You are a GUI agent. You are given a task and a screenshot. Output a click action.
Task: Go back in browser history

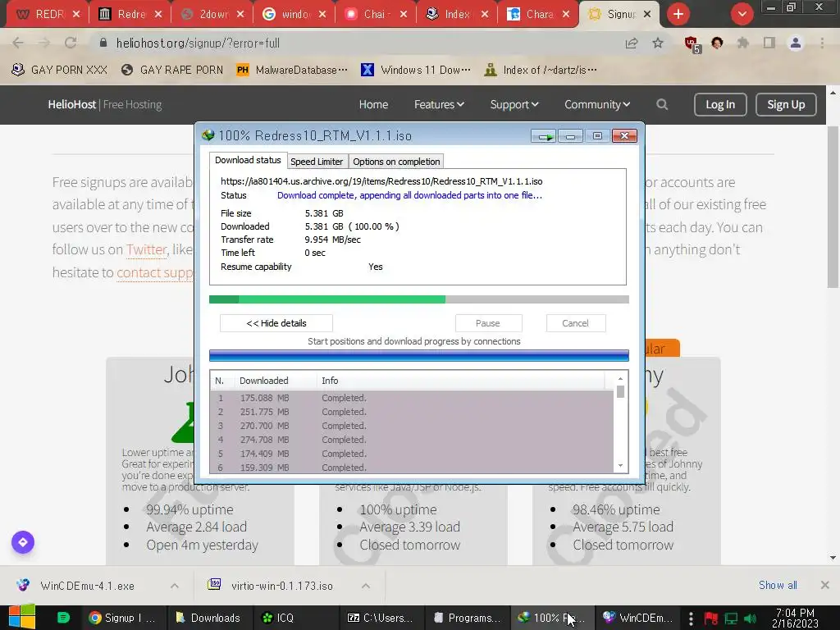(x=18, y=43)
